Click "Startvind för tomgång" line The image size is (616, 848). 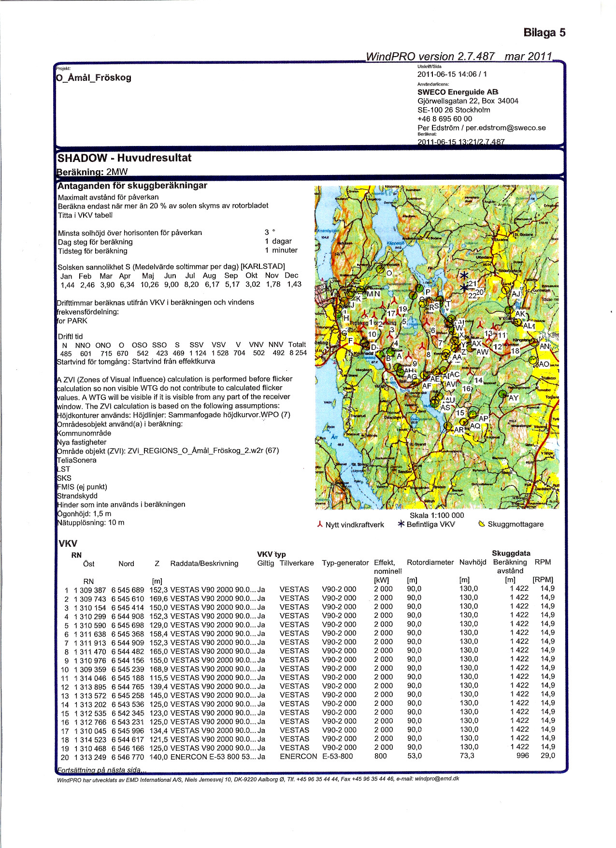point(136,362)
